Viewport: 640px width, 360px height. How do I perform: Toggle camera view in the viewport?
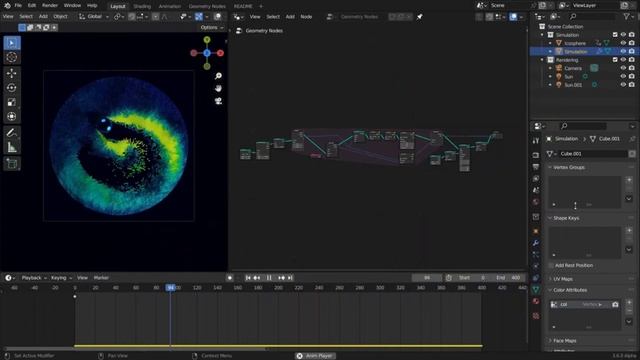[218, 101]
